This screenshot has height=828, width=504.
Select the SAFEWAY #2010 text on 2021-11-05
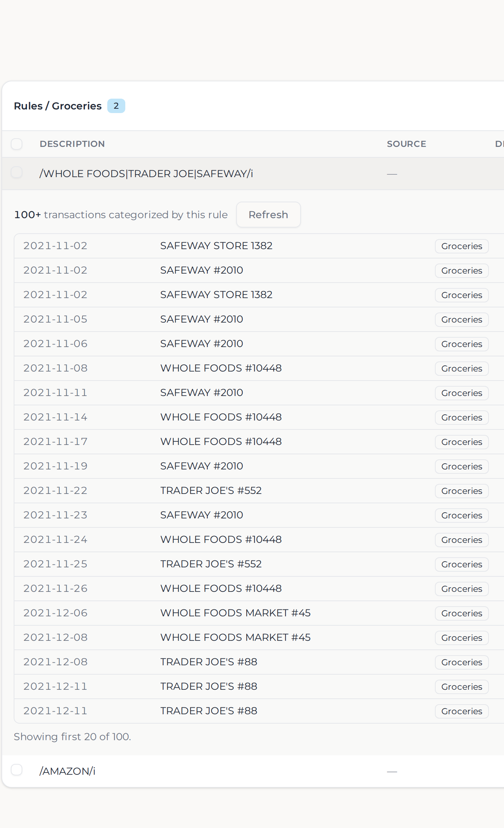(x=202, y=319)
